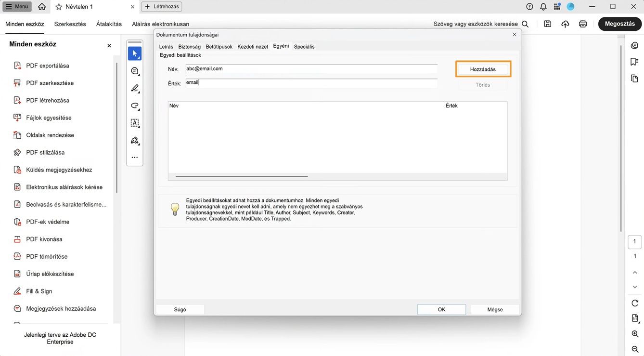Choose the freehand lasso draw tool
The height and width of the screenshot is (356, 644).
135,105
